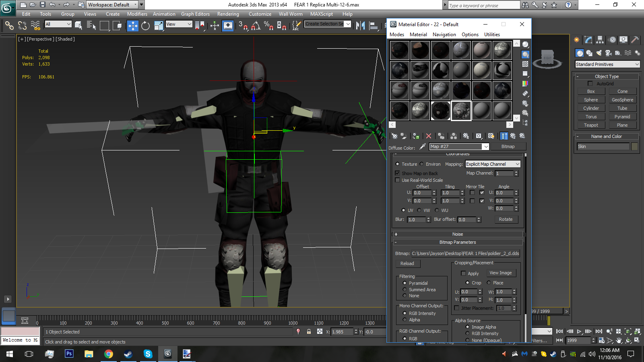Open the Rendering menu
The image size is (644, 362).
pyautogui.click(x=228, y=14)
